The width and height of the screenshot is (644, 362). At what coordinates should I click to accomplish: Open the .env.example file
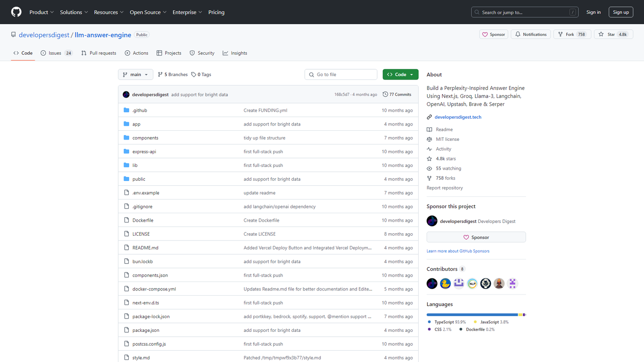[146, 193]
